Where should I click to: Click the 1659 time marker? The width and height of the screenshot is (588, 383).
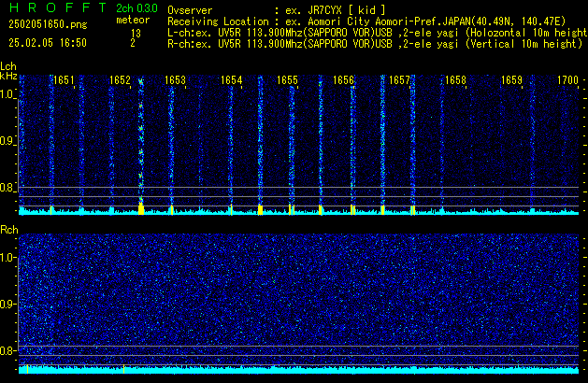point(512,80)
